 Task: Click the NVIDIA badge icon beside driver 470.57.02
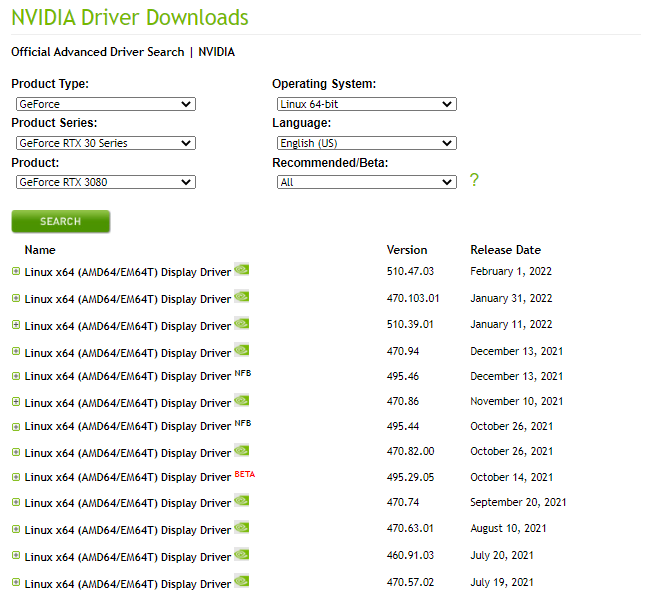[x=242, y=581]
